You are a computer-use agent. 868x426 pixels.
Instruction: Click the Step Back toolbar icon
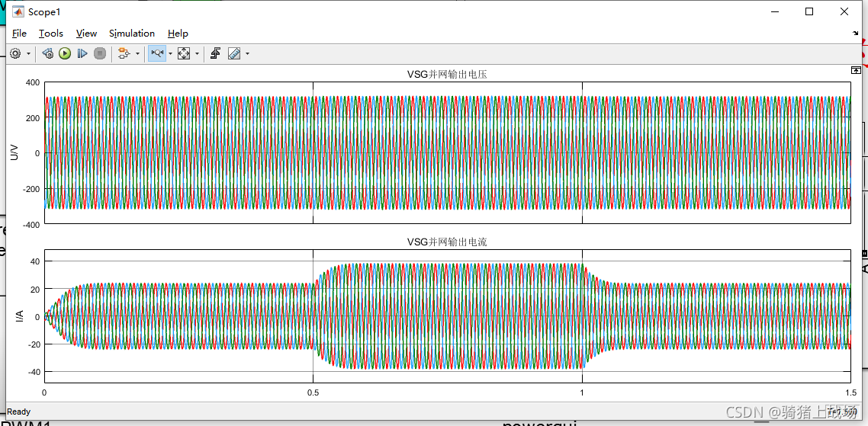pyautogui.click(x=48, y=53)
